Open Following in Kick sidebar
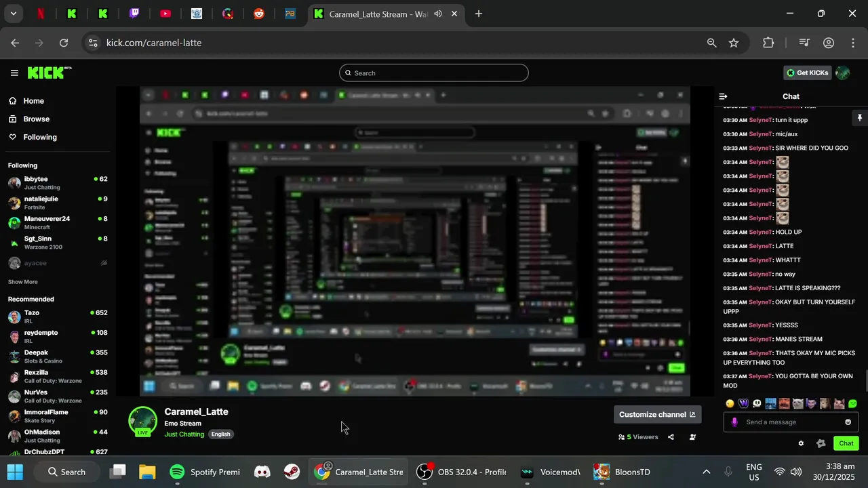Viewport: 868px width, 488px height. tap(33, 137)
